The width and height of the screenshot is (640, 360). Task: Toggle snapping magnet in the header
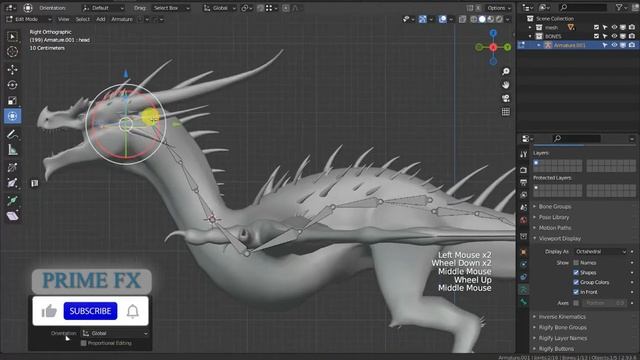coord(260,8)
